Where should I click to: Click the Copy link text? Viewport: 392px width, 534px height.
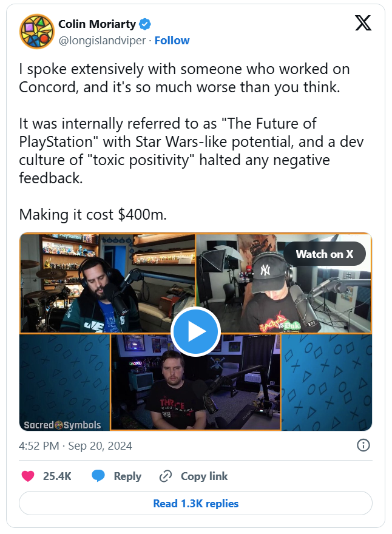tap(204, 476)
